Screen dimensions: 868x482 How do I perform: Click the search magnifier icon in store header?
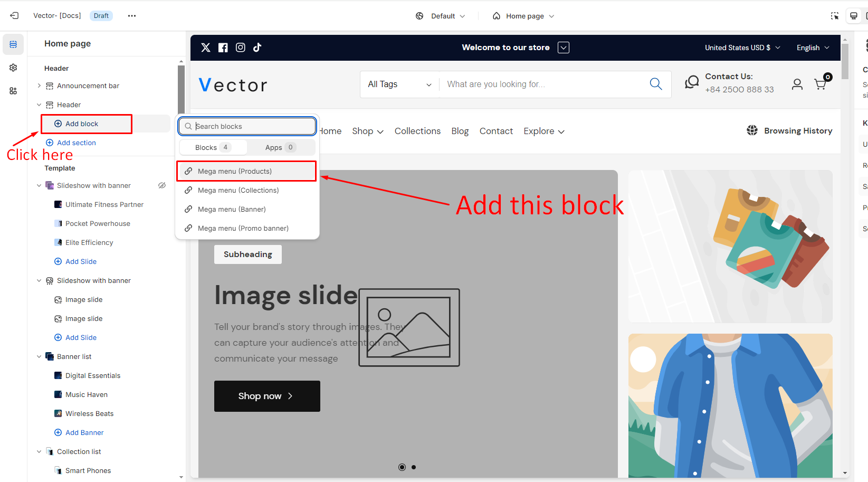(x=655, y=84)
